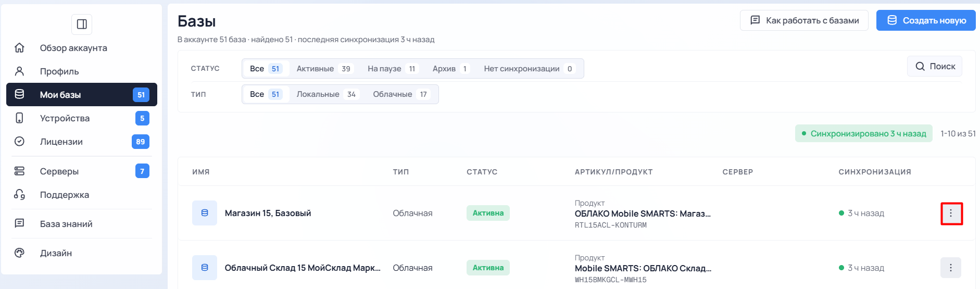Image resolution: width=980 pixels, height=289 pixels.
Task: Select Мои базы in the sidebar
Action: [82, 94]
